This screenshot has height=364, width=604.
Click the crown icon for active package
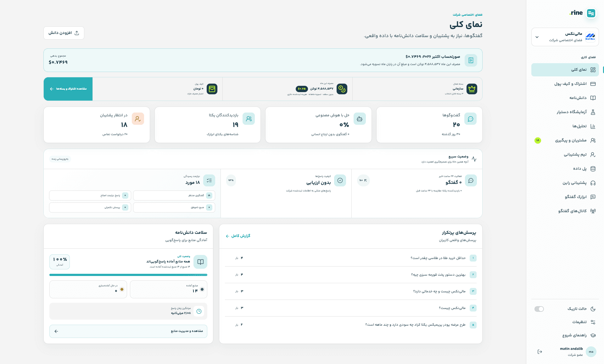click(x=472, y=89)
